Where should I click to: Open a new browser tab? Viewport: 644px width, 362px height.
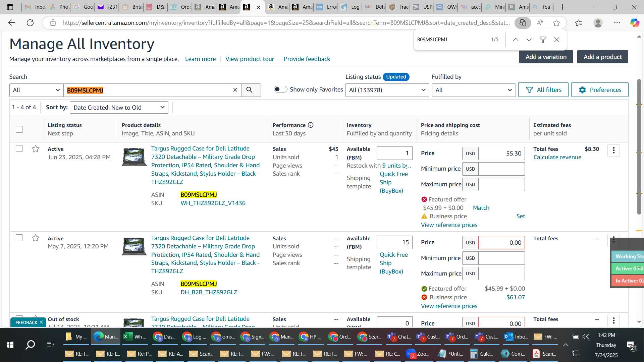[x=562, y=7]
